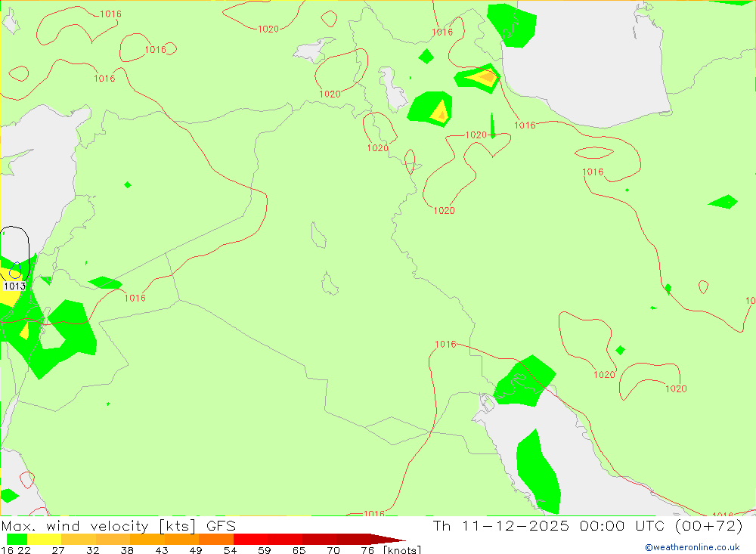756x554 pixels.
Task: Pick the red swatch between 59 and 65
Action: [285, 539]
